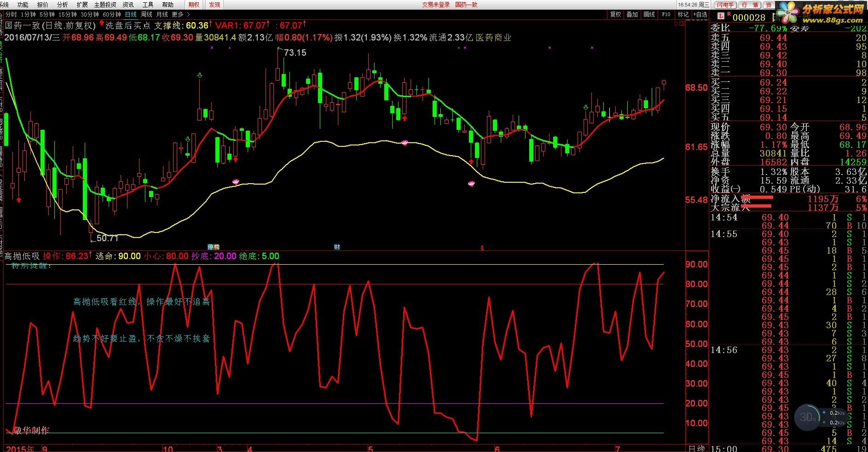Open the 帮助 menu
The height and width of the screenshot is (452, 868).
pyautogui.click(x=168, y=5)
